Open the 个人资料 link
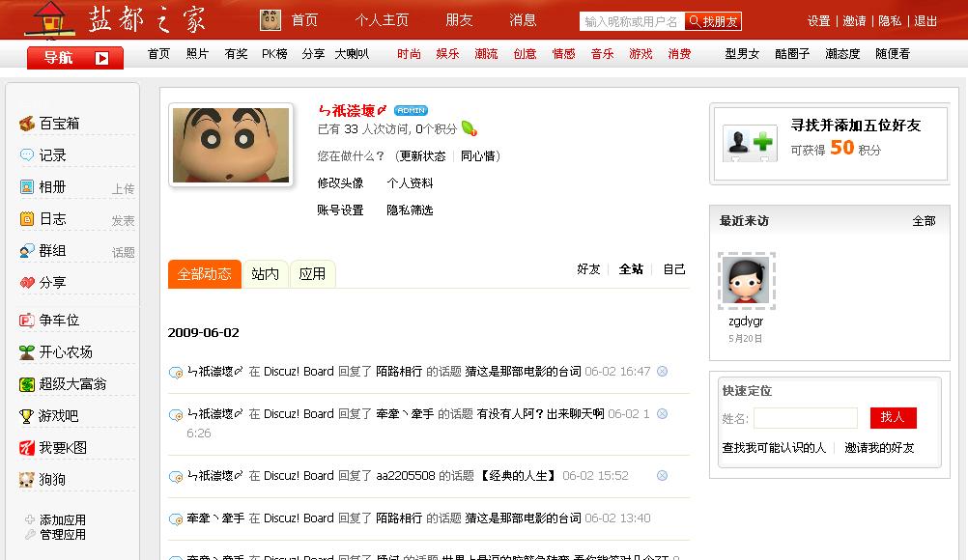Screen dimensions: 968x560 pos(410,183)
